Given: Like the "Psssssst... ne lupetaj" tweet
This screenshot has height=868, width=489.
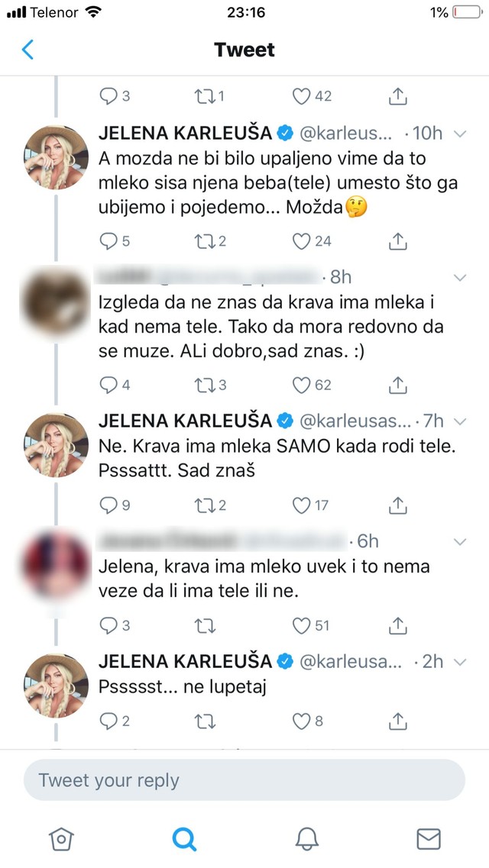Looking at the screenshot, I should click(x=303, y=720).
